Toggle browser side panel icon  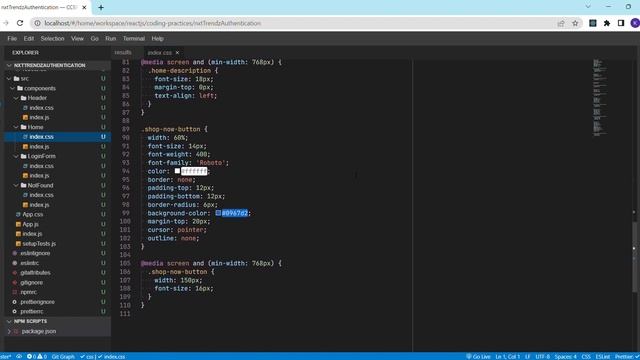pyautogui.click(x=621, y=23)
